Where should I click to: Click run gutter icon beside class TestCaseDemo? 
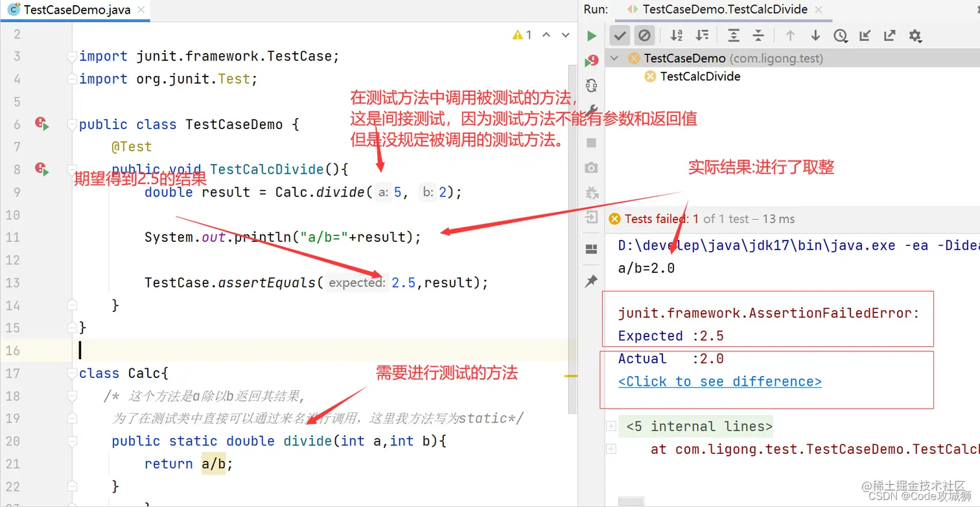(42, 124)
